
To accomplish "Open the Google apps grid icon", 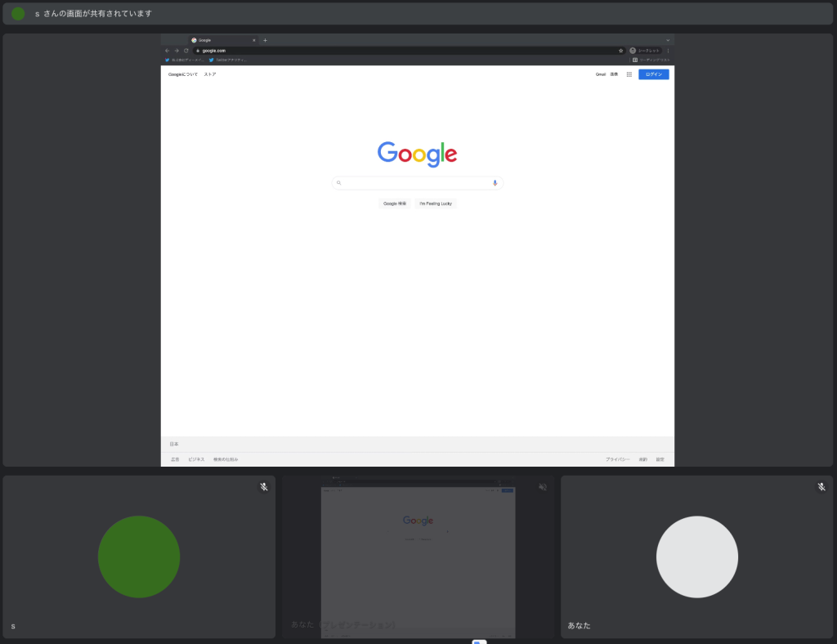I will pos(629,74).
